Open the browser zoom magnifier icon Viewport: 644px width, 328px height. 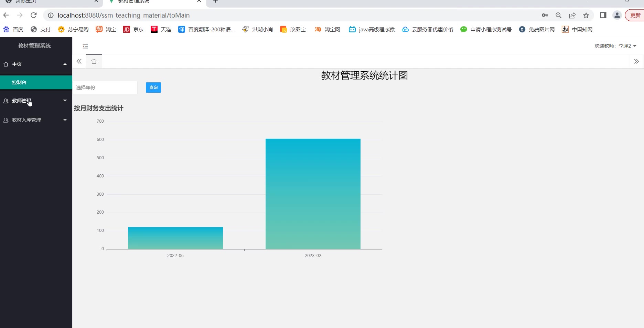(x=558, y=15)
